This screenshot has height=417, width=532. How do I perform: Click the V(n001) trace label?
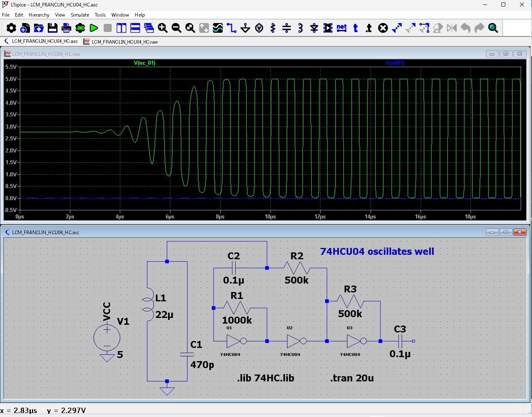395,63
